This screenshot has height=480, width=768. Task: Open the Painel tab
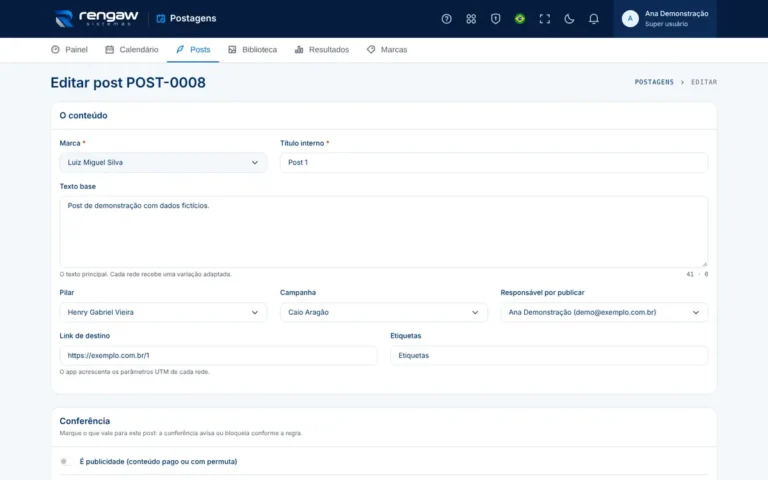(x=70, y=49)
